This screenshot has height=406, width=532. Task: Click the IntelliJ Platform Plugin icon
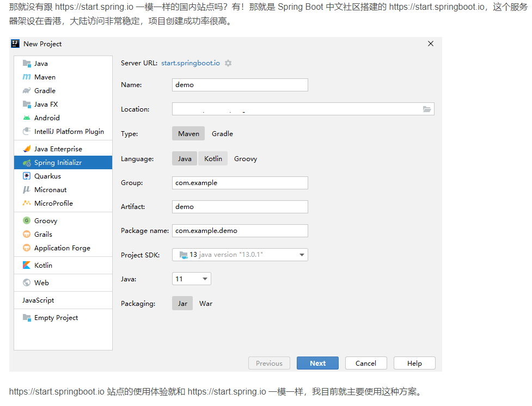pos(27,131)
